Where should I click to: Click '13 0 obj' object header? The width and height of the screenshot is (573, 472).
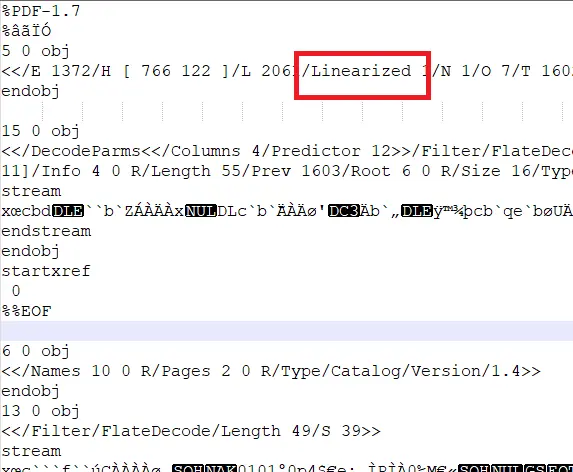[x=40, y=411]
